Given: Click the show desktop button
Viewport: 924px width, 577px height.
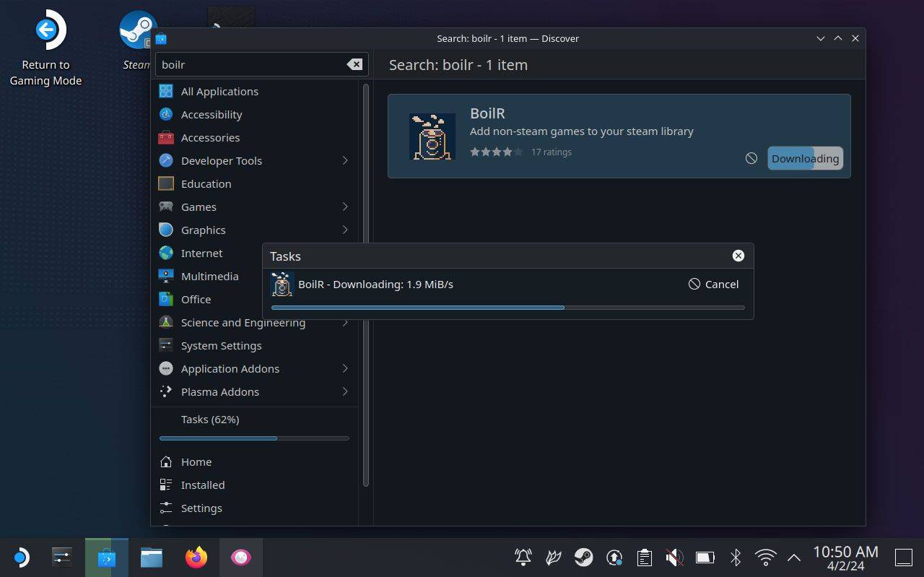Looking at the screenshot, I should click(904, 557).
